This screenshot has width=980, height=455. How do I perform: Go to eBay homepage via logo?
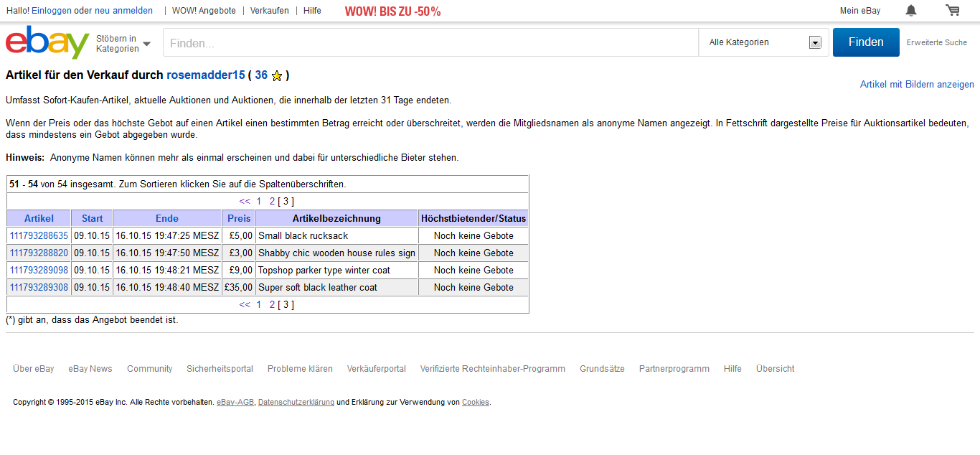click(x=47, y=42)
